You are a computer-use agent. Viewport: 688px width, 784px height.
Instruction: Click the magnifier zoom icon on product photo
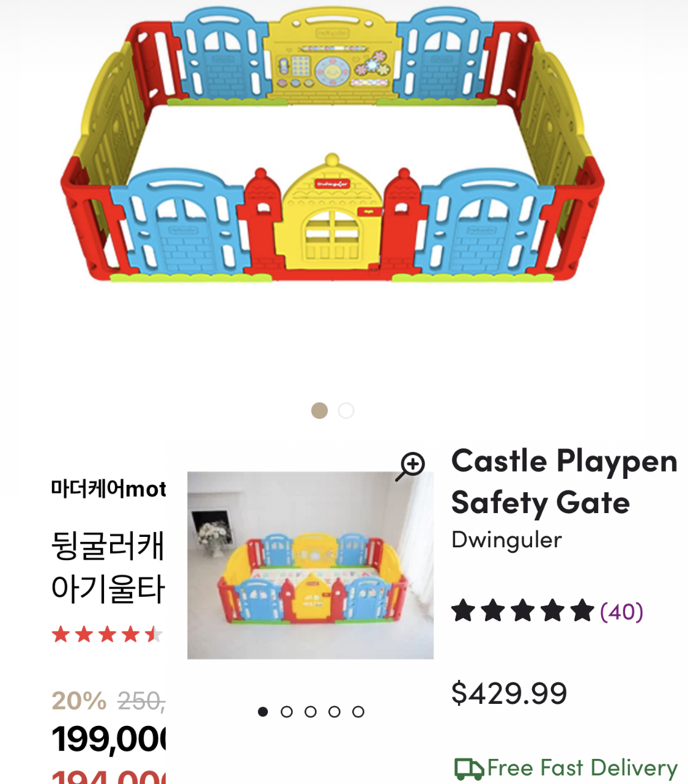[x=410, y=467]
